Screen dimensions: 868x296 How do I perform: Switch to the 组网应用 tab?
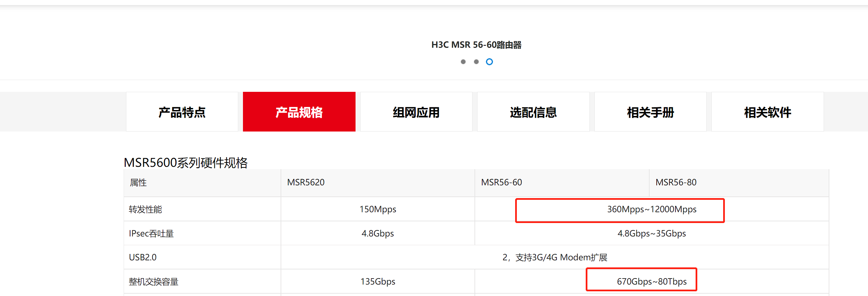(x=416, y=112)
